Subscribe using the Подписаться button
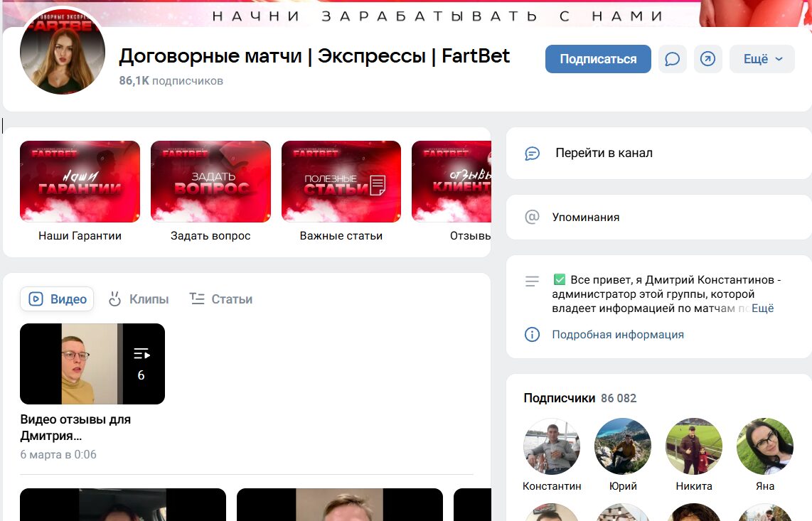This screenshot has width=812, height=521. [598, 59]
